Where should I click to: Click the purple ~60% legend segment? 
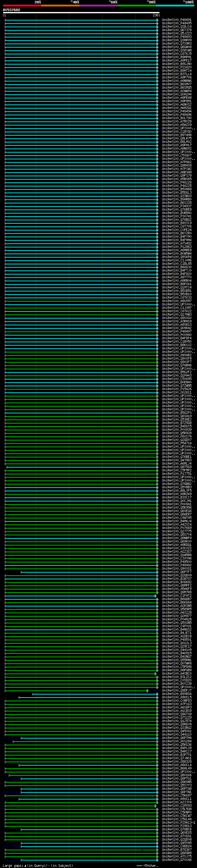(98, 6)
